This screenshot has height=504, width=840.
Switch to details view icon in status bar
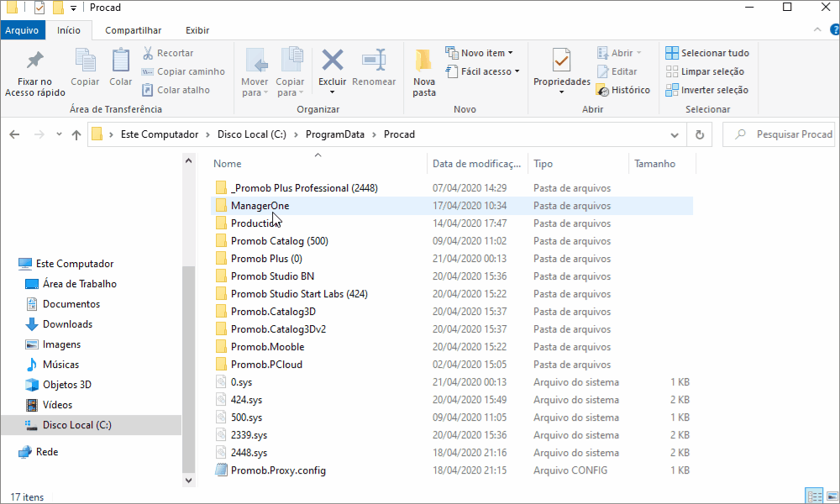pos(814,496)
